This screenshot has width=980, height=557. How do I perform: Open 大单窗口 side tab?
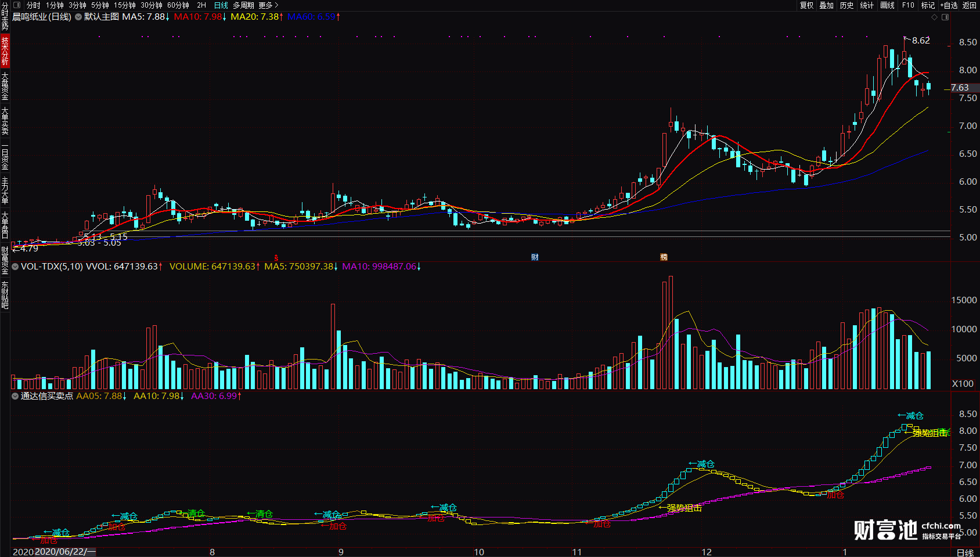pyautogui.click(x=5, y=225)
